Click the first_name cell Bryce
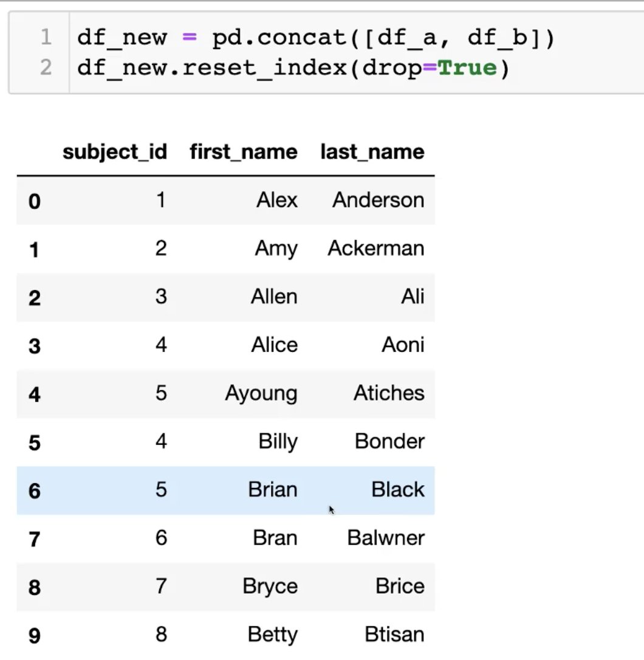 click(270, 587)
